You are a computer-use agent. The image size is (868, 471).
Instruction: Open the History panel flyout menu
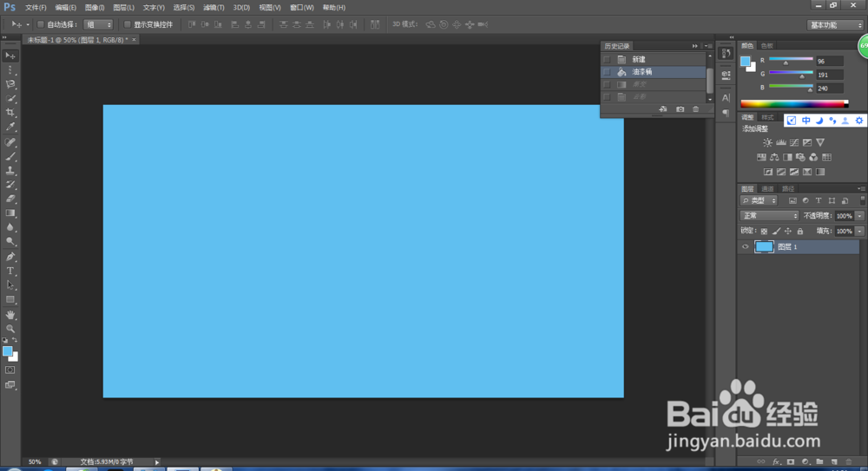pyautogui.click(x=708, y=46)
